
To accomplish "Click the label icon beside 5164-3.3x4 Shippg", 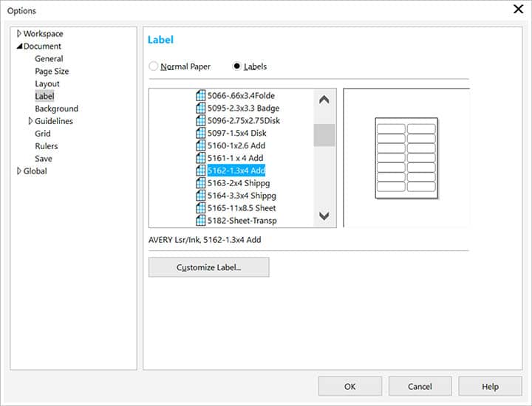I will tap(200, 196).
